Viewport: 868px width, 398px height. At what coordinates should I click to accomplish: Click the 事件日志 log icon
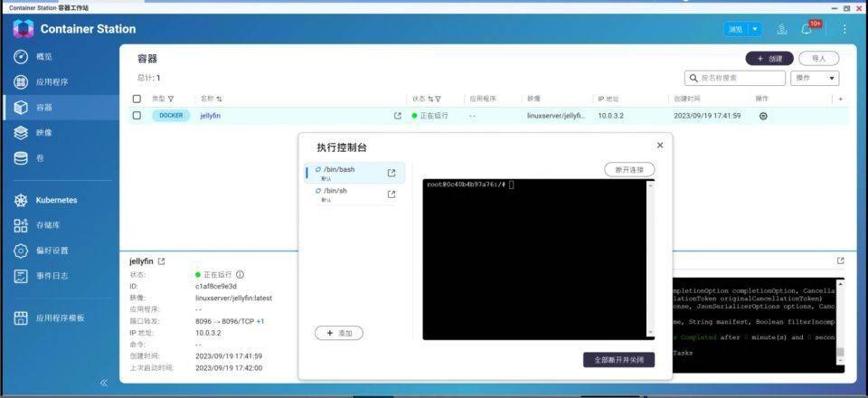(x=21, y=276)
